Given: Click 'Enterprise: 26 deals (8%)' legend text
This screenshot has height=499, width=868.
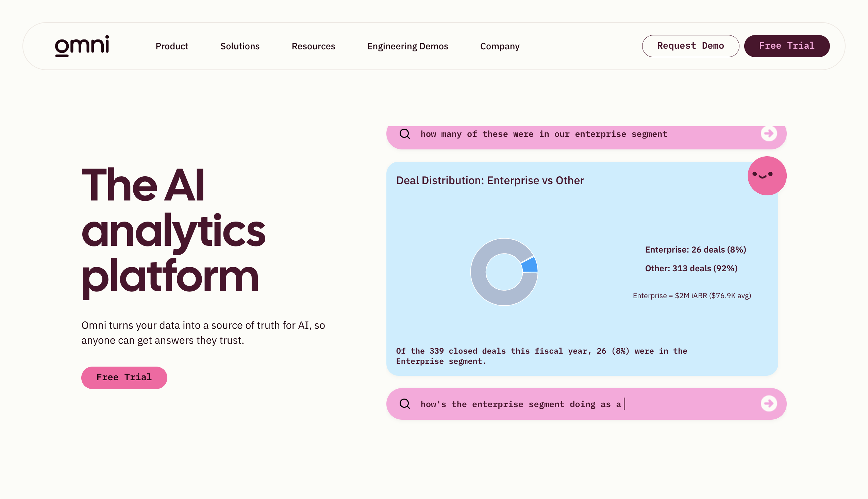Looking at the screenshot, I should tap(695, 249).
